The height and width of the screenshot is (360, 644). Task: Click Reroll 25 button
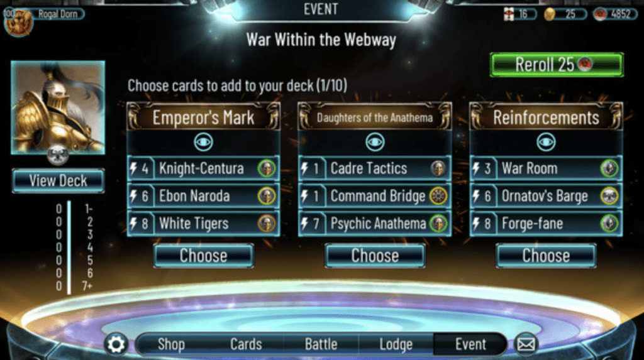point(557,65)
